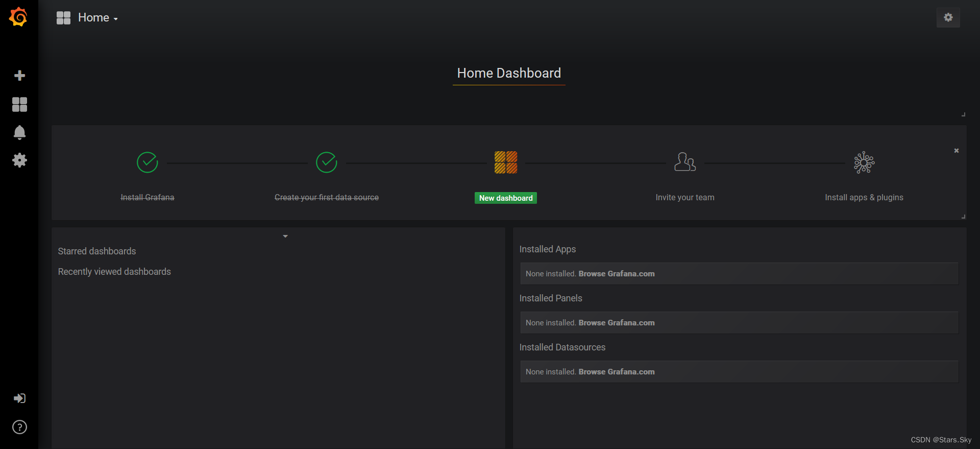980x449 pixels.
Task: Click the Invite your team users icon
Action: (x=685, y=162)
